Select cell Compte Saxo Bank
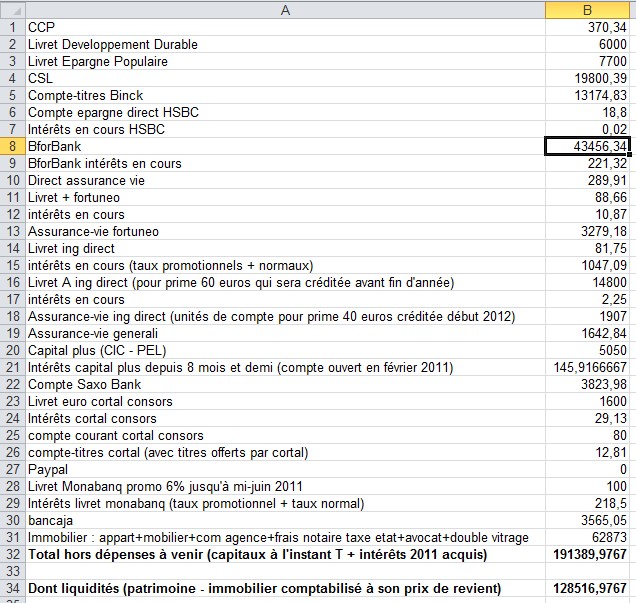The image size is (636, 603). (285, 384)
